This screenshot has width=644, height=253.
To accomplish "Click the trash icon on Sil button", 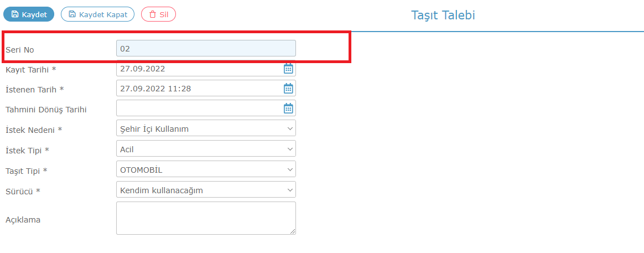I will [152, 14].
